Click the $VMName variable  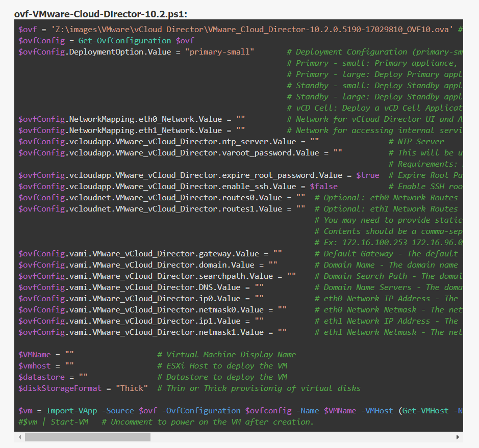(35, 355)
